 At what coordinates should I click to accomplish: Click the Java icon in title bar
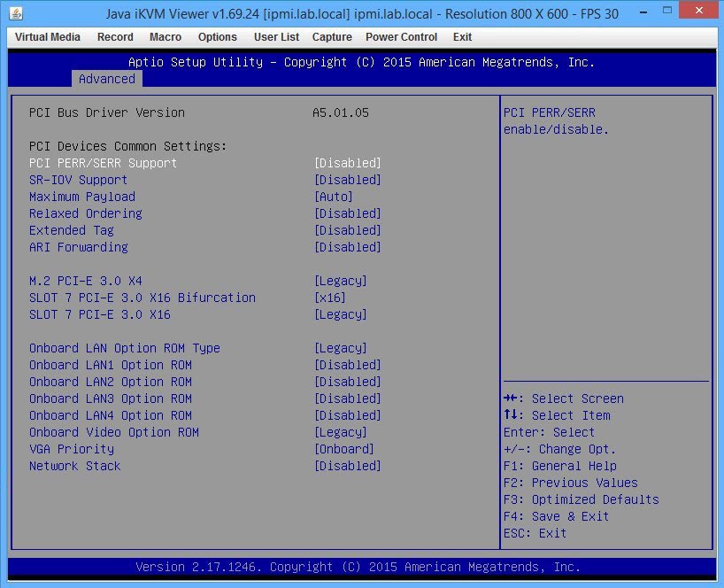pyautogui.click(x=16, y=13)
